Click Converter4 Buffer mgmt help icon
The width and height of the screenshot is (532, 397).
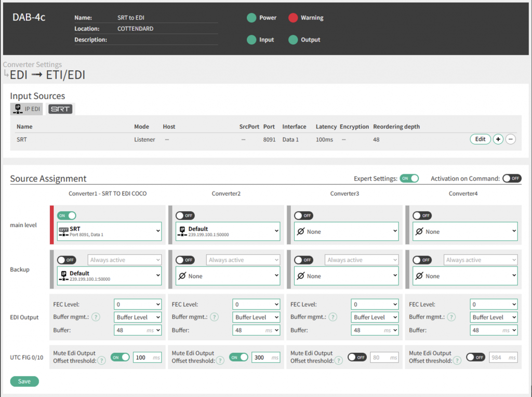[451, 317]
